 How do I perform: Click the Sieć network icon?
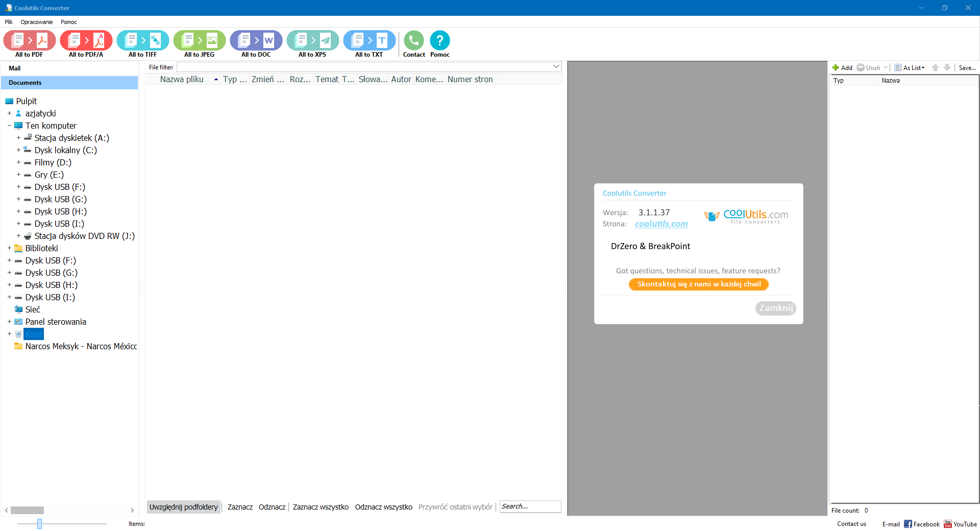18,309
